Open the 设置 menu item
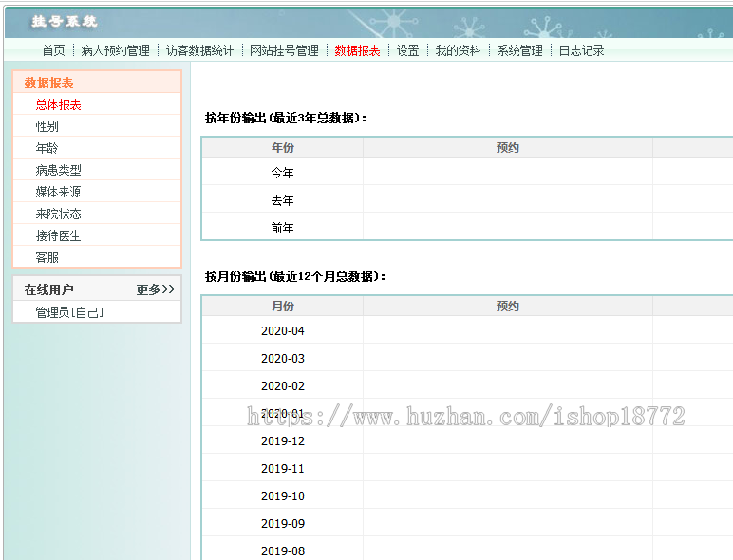The image size is (733, 560). coord(407,50)
